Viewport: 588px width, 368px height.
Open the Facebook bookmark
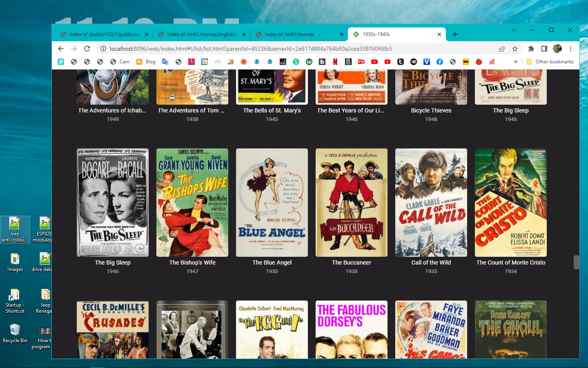coord(440,62)
